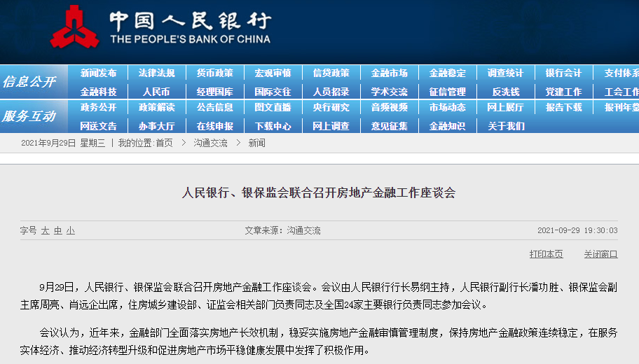Screen dimensions: 639x364
Task: Open 新闻 breadcrumb link
Action: pos(256,143)
